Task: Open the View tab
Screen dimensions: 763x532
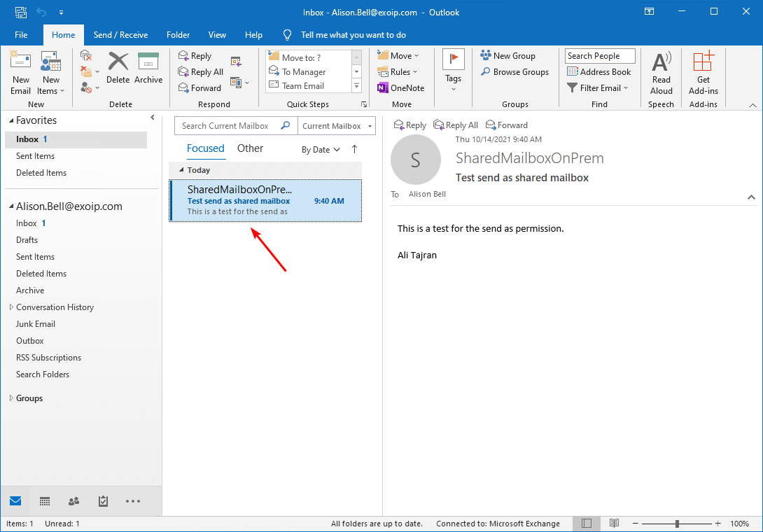Action: tap(217, 35)
